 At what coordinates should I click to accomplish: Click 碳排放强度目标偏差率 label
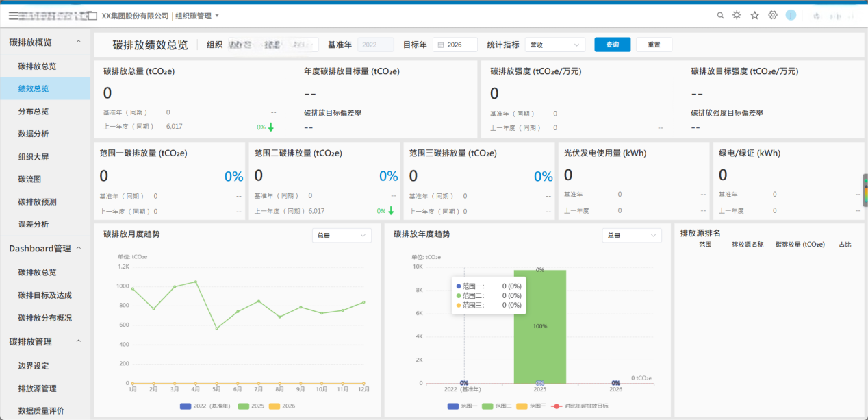(x=727, y=112)
